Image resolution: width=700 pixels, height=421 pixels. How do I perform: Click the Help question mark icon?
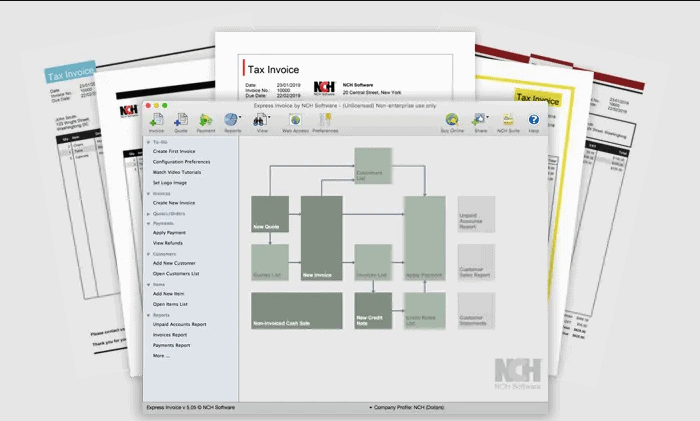tap(534, 121)
